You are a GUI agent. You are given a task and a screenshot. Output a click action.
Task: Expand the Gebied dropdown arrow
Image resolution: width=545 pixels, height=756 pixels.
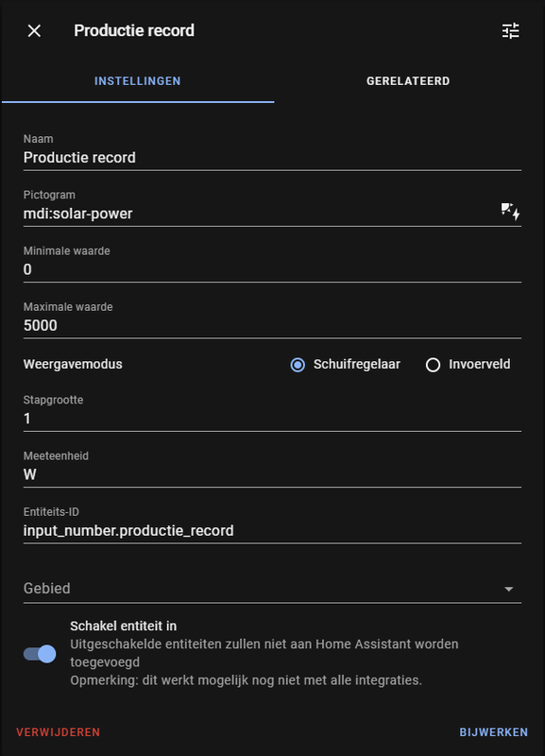click(x=508, y=589)
